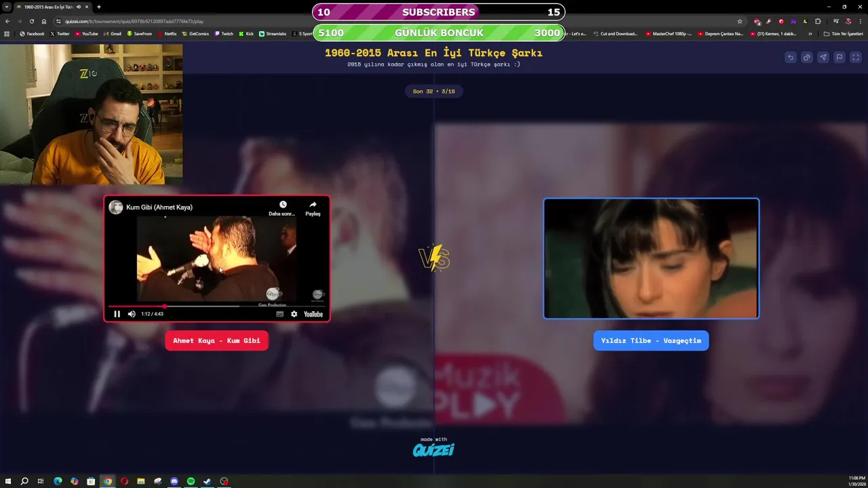The width and height of the screenshot is (868, 488).
Task: Open the SaveFrom bookmark
Action: 140,33
